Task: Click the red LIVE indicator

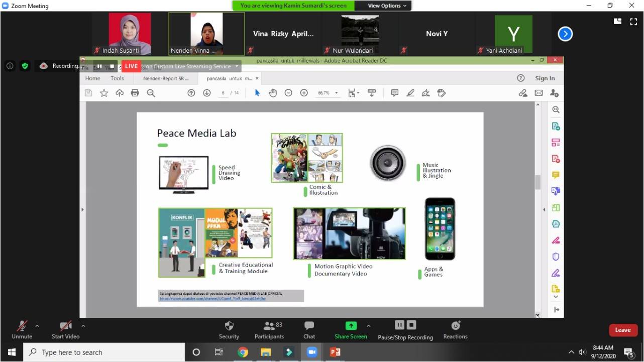Action: point(131,66)
